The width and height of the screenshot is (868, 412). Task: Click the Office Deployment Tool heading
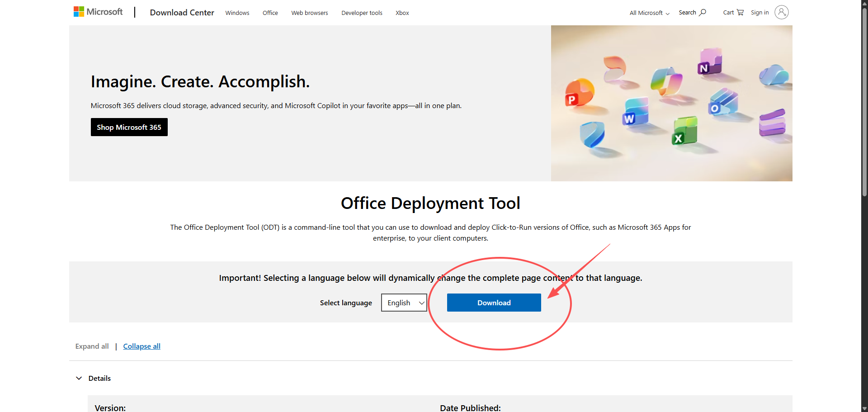coord(430,204)
